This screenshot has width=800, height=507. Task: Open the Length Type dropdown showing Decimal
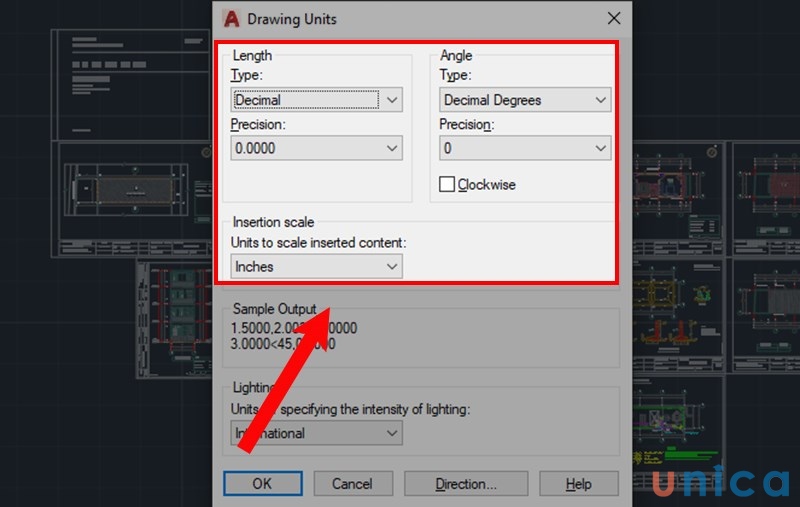[x=316, y=100]
